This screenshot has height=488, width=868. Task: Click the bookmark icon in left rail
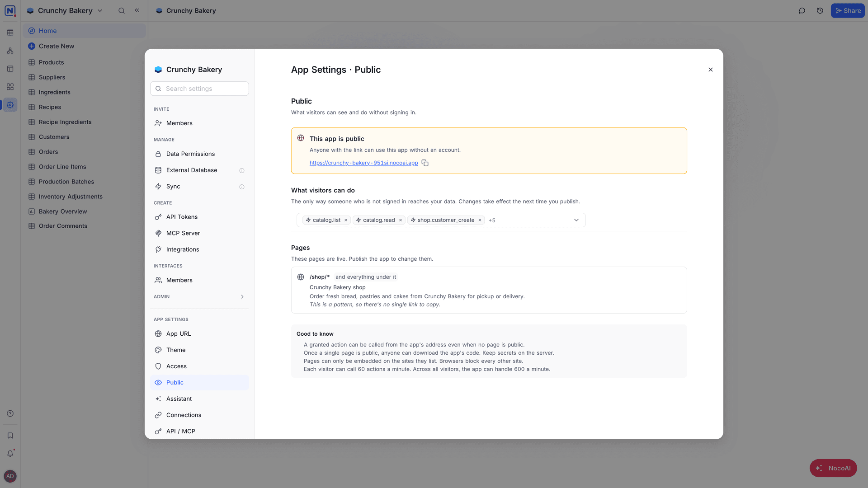pyautogui.click(x=10, y=436)
